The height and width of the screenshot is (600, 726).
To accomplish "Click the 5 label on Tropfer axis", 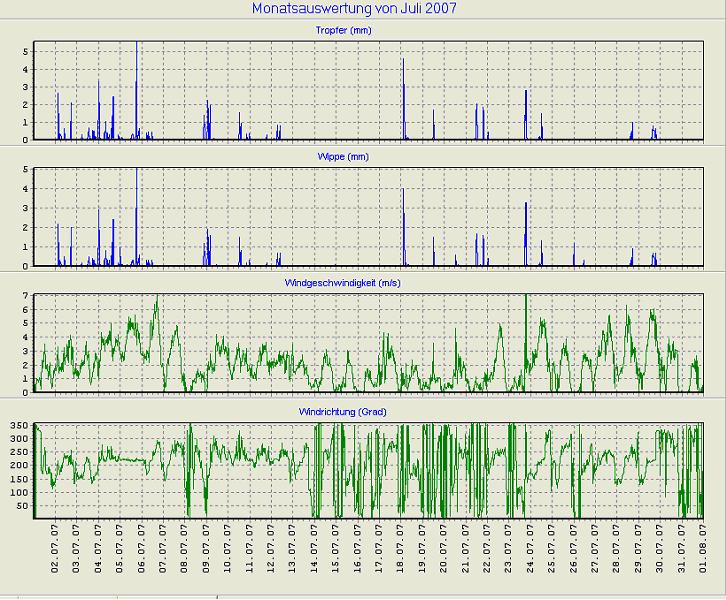I will click(24, 52).
